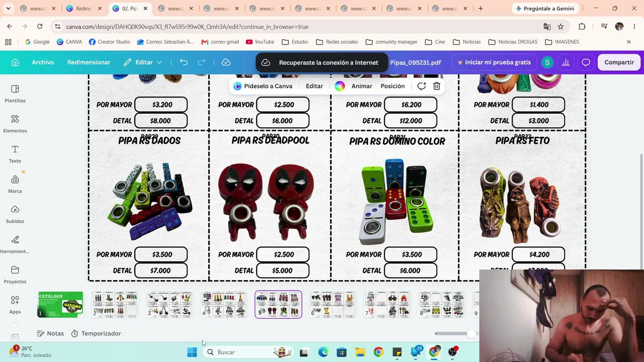Open the Temporizador timer
The height and width of the screenshot is (362, 644).
tap(96, 333)
